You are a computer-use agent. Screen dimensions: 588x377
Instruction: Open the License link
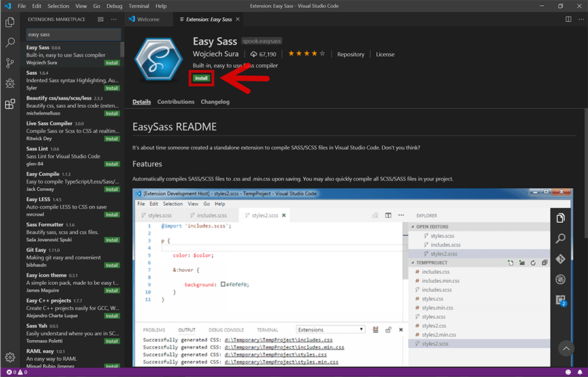point(385,54)
